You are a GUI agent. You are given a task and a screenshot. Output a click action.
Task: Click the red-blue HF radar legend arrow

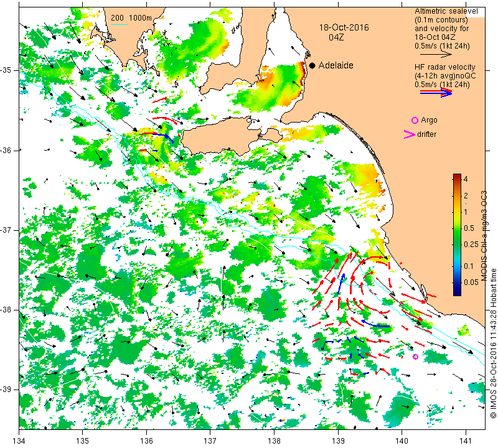pos(436,93)
